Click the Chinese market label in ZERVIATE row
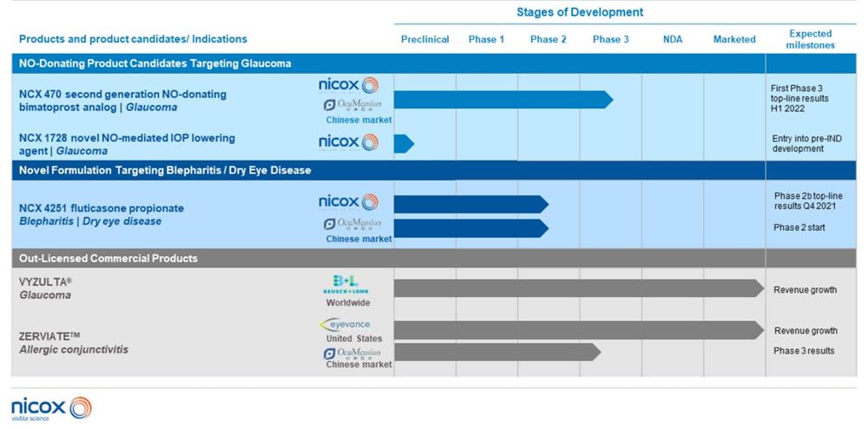Image resolution: width=868 pixels, height=428 pixels. (x=358, y=365)
